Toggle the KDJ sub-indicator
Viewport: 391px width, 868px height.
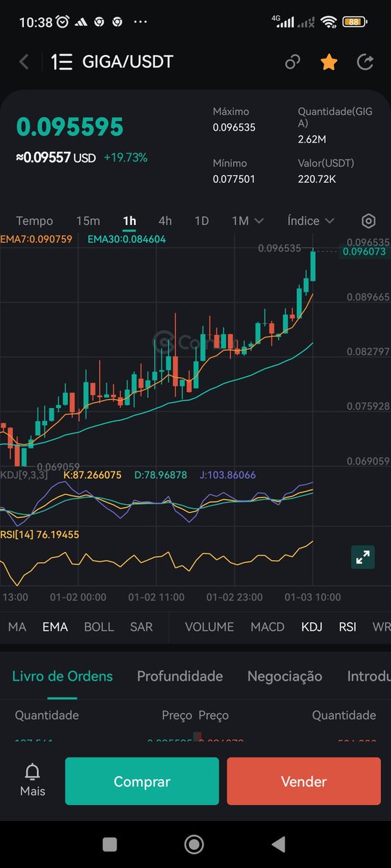[312, 627]
